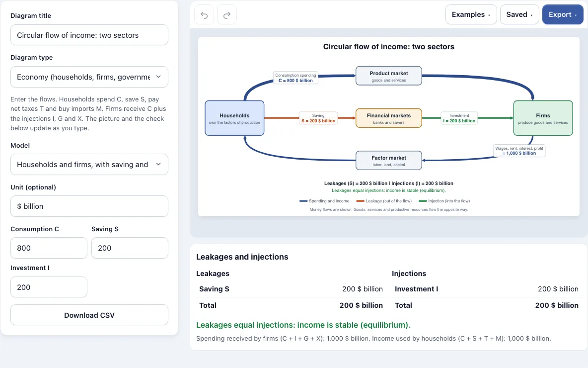The height and width of the screenshot is (368, 588).
Task: Click the 'Injection (into the flow)' legend entry
Action: point(444,201)
